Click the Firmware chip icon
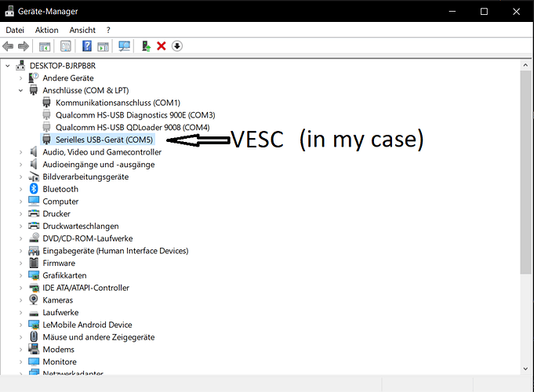 click(x=34, y=263)
